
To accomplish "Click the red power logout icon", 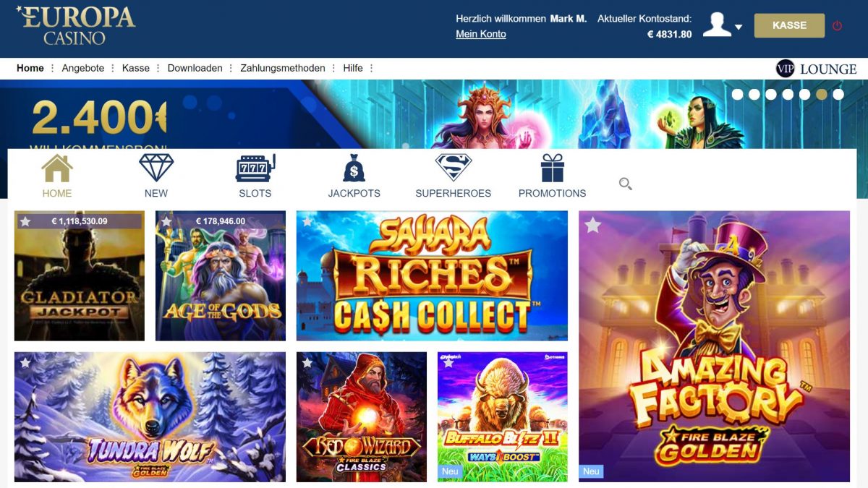I will 838,26.
